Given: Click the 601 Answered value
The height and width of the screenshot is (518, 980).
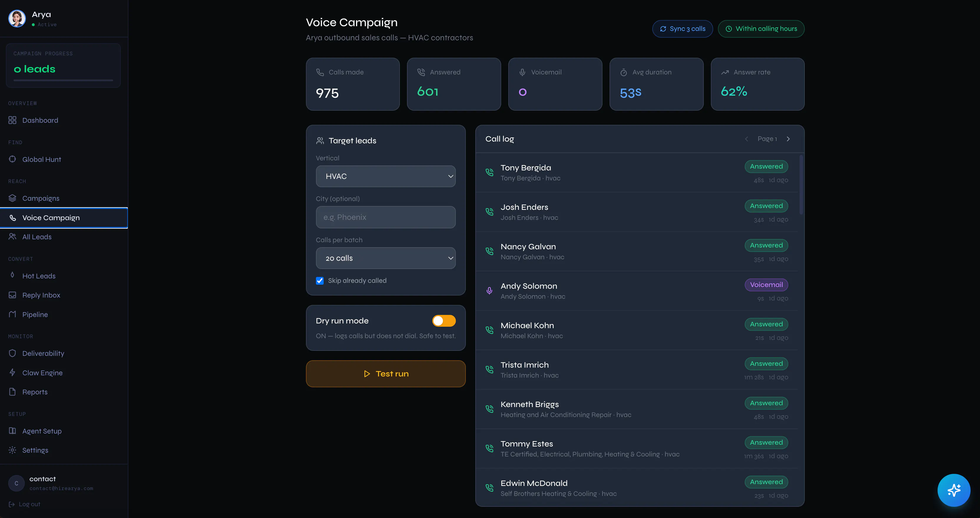Looking at the screenshot, I should (428, 92).
